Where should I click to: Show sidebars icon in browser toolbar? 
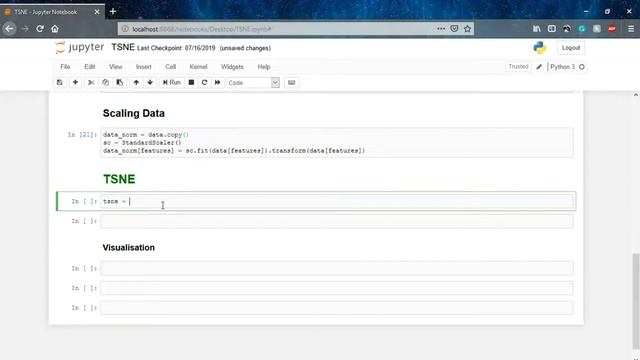(x=551, y=29)
